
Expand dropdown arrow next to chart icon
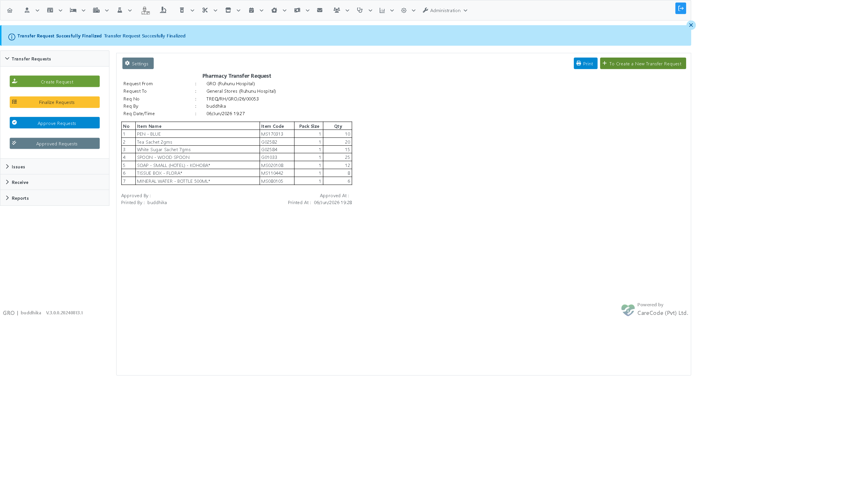pyautogui.click(x=392, y=11)
